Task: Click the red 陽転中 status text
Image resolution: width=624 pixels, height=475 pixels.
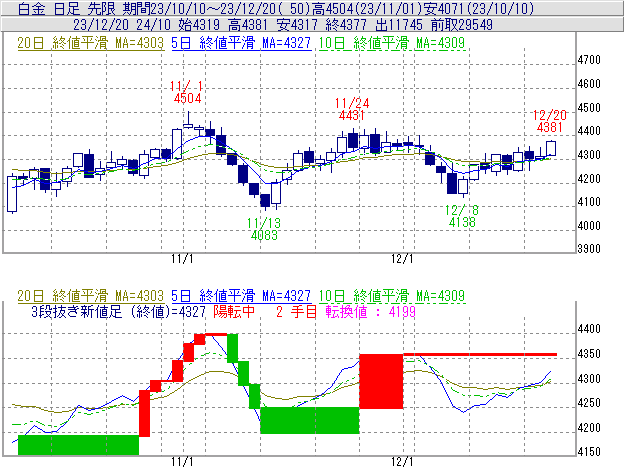Action: point(234,311)
